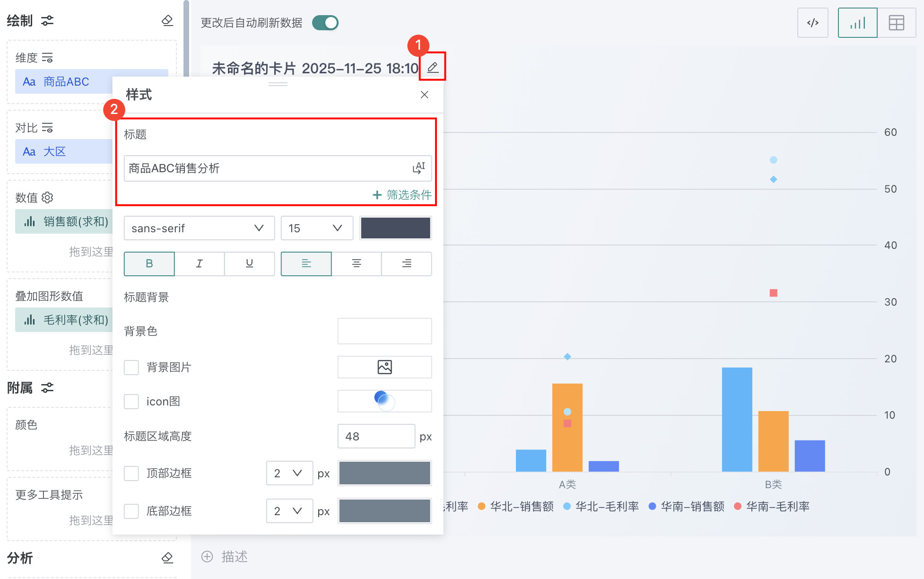The width and height of the screenshot is (924, 579).
Task: Open the title font color swatch
Action: point(395,228)
